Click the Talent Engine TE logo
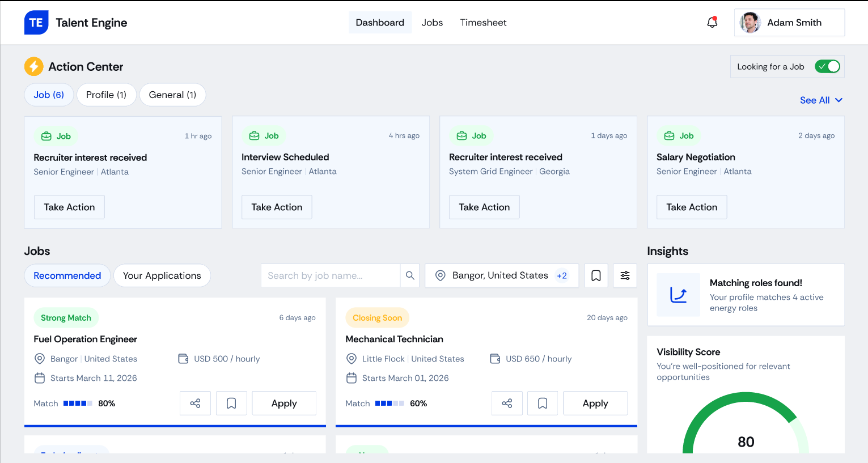Image resolution: width=868 pixels, height=463 pixels. tap(36, 23)
